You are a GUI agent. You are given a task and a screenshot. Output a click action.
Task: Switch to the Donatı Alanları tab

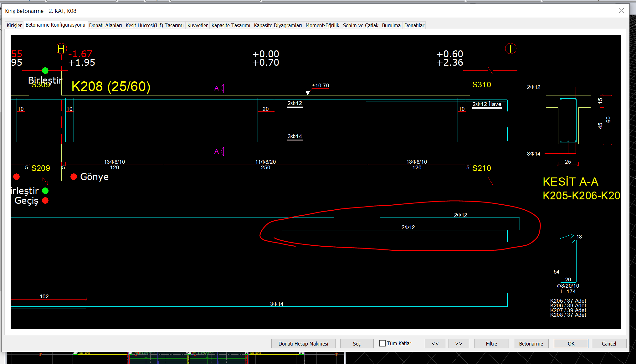click(105, 25)
